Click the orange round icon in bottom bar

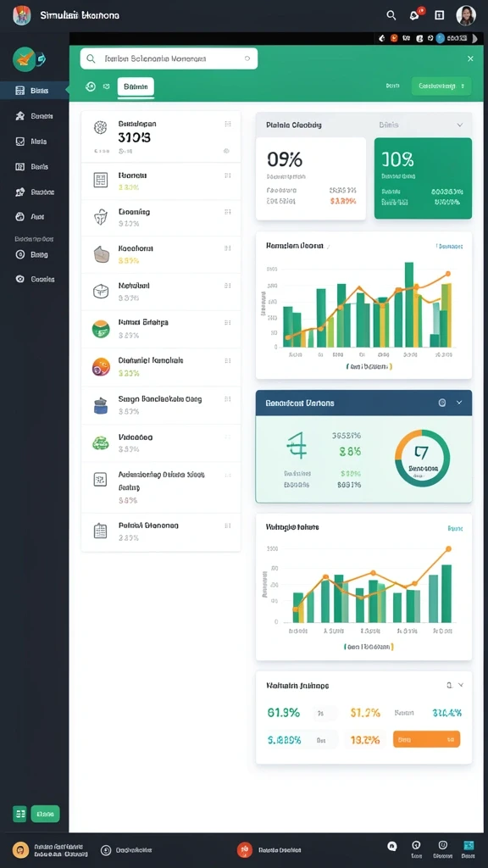(x=20, y=849)
